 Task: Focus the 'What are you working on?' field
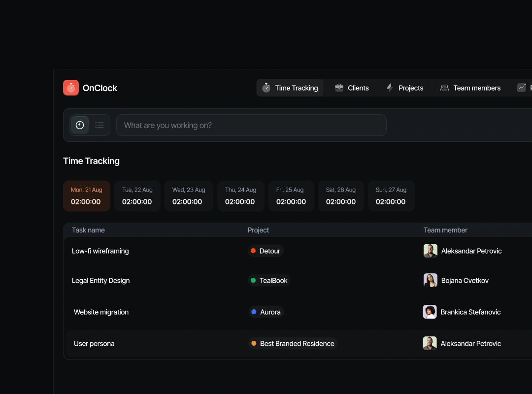[251, 125]
